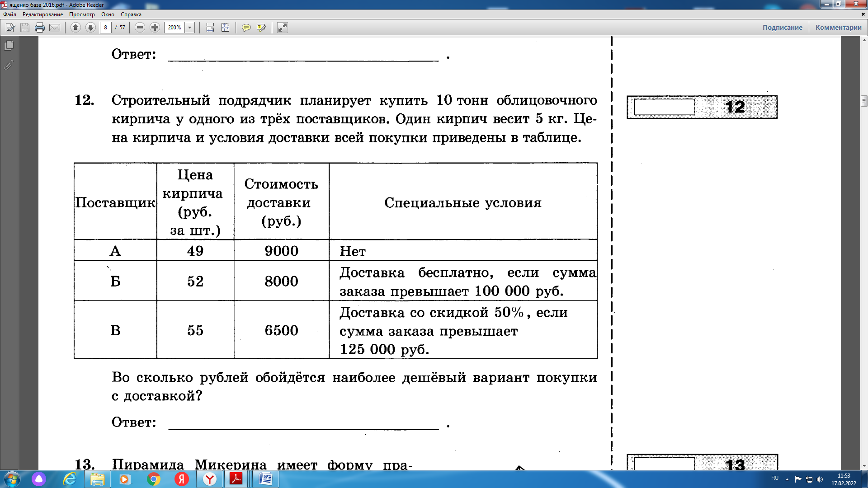
Task: Go to next page arrow
Action: click(90, 28)
